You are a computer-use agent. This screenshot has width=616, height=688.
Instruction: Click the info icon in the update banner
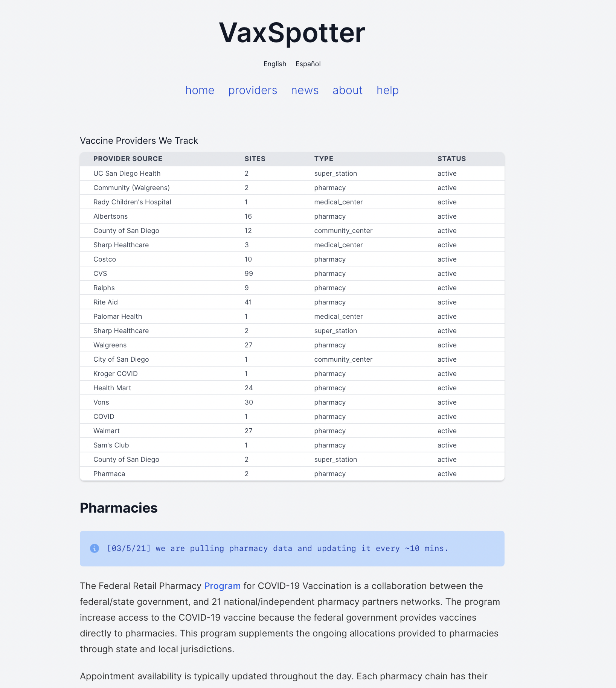pos(94,548)
